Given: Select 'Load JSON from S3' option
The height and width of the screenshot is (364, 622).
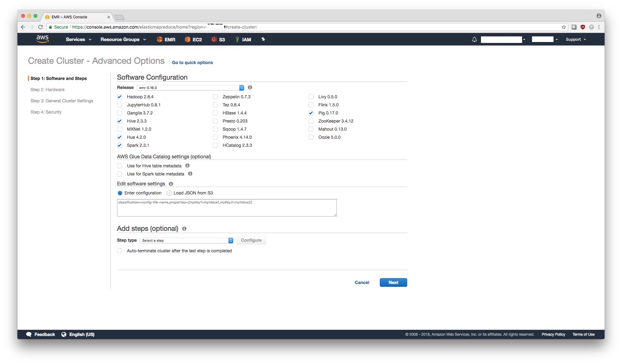Looking at the screenshot, I should tap(169, 193).
